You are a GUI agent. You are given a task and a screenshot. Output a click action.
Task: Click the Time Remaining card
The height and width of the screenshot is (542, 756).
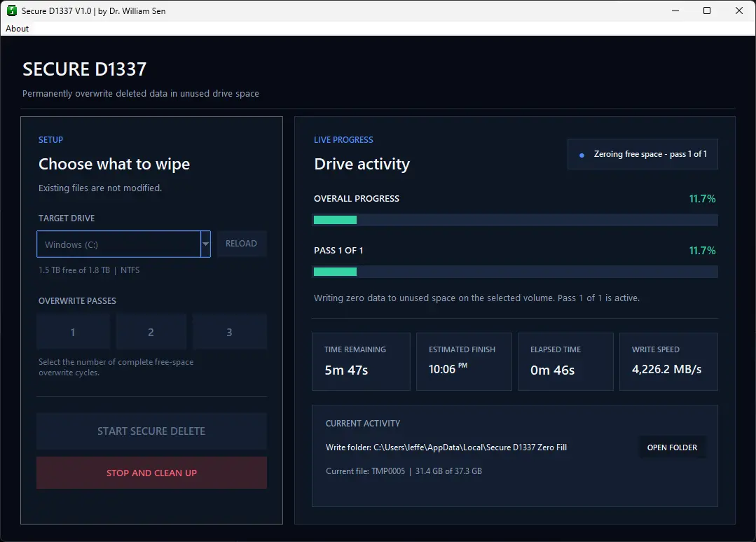tap(361, 361)
